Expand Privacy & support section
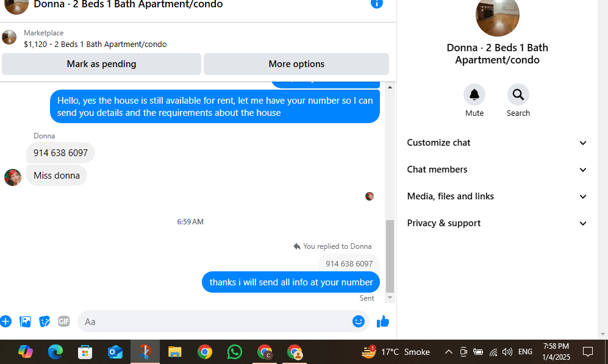608x364 pixels. point(497,223)
